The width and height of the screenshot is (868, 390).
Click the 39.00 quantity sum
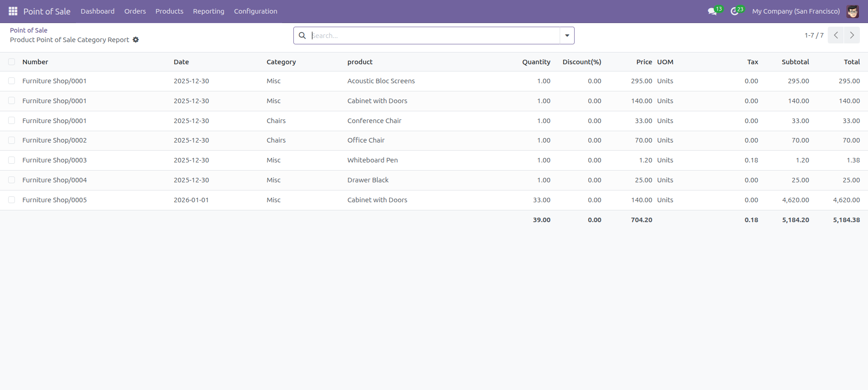tap(542, 220)
